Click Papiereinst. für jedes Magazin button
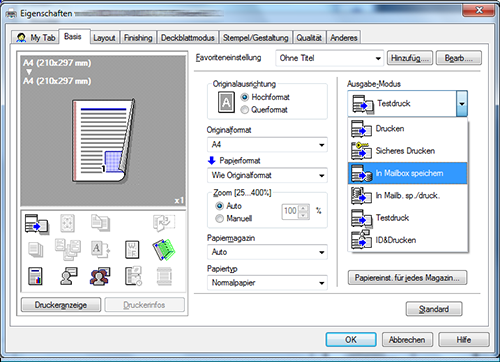The height and width of the screenshot is (362, 500). click(407, 278)
